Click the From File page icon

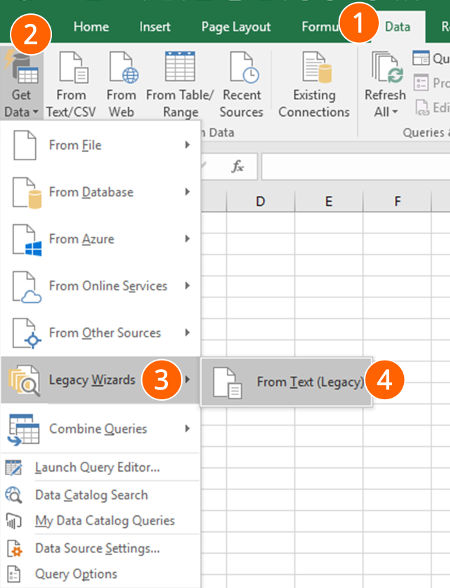[x=25, y=145]
